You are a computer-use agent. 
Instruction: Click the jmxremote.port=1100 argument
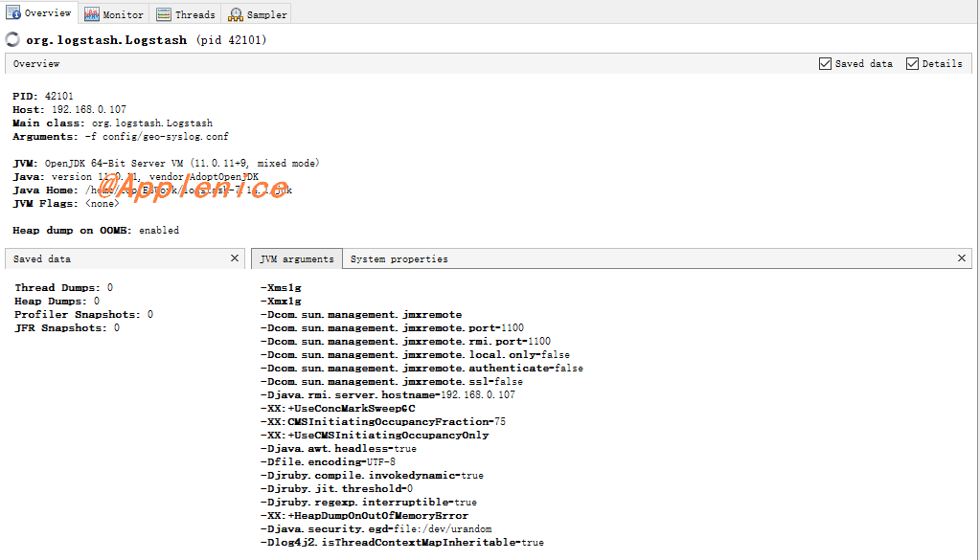click(392, 327)
